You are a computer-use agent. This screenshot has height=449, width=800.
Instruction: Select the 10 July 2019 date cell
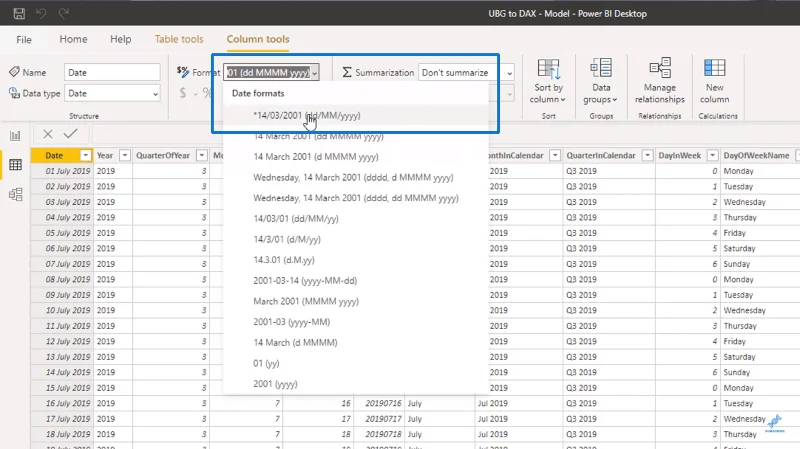(x=62, y=310)
